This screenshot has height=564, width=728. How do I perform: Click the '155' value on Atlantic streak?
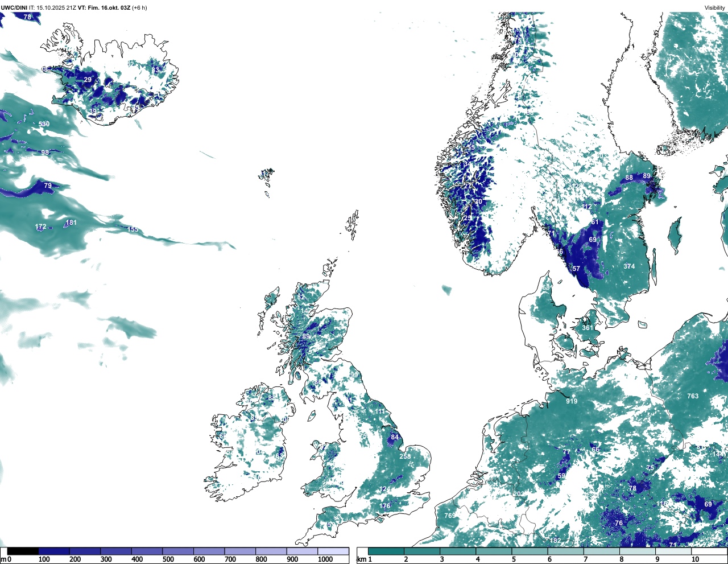[133, 229]
